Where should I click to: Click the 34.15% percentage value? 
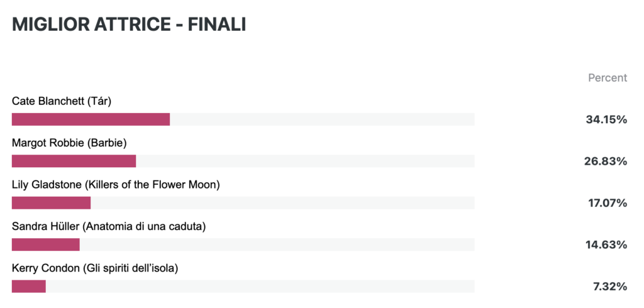[x=606, y=120]
